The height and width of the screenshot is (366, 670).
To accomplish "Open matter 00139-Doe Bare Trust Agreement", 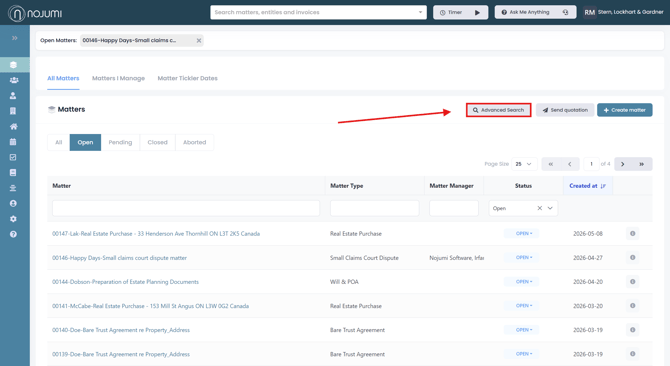I will click(121, 354).
